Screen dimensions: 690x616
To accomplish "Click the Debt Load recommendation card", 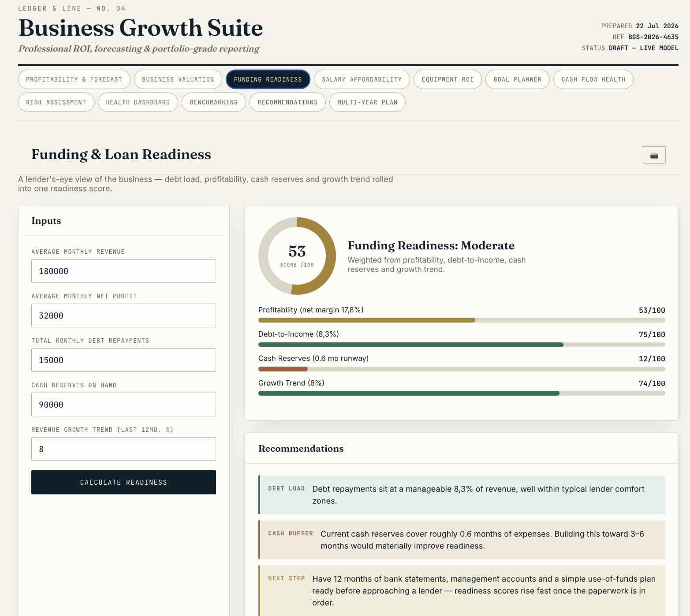I will point(462,495).
